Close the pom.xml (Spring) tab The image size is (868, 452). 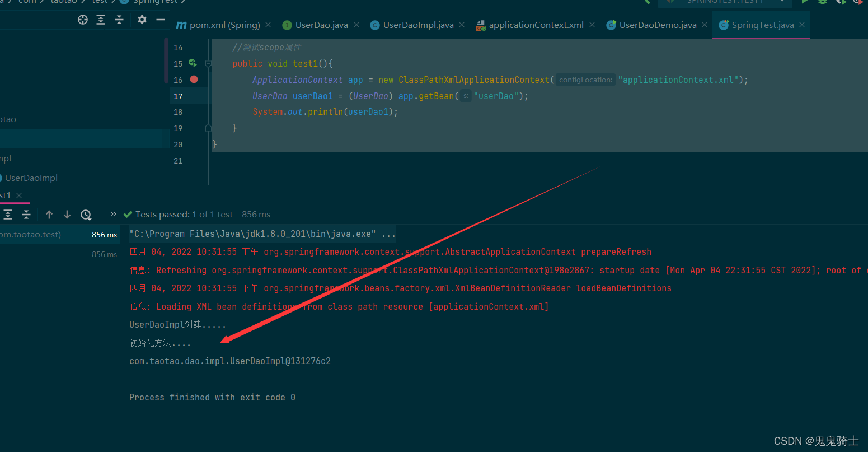coord(268,25)
